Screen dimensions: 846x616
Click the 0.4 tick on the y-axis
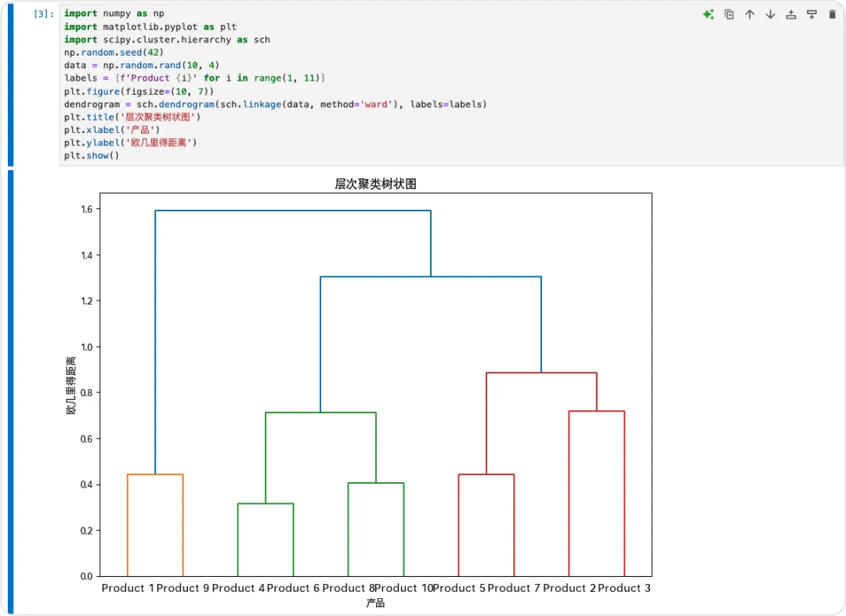point(87,485)
